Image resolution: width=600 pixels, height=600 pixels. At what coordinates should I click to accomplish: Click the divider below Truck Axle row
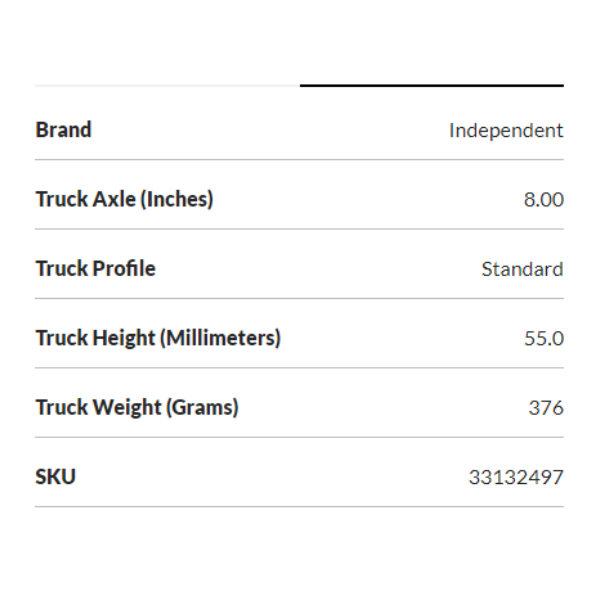click(x=299, y=229)
